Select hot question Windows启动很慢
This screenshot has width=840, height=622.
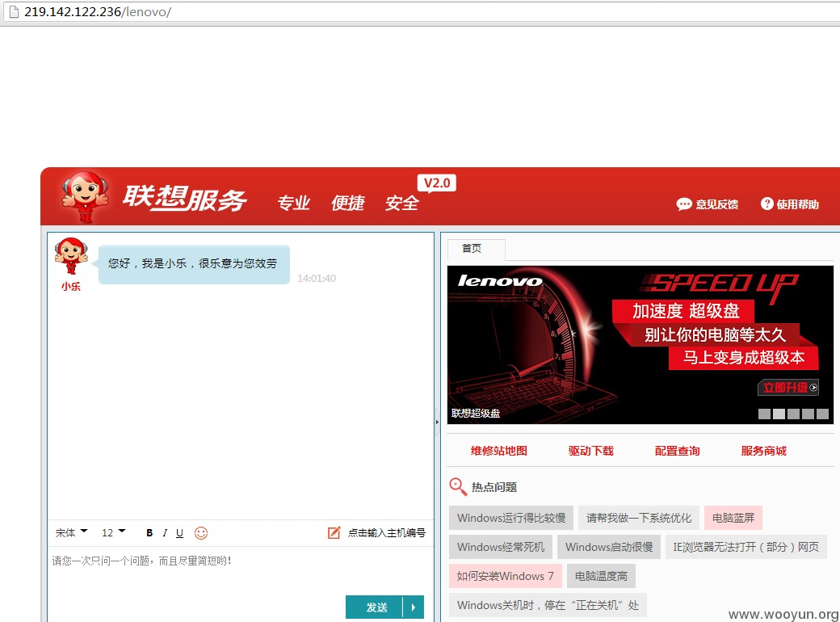(609, 546)
